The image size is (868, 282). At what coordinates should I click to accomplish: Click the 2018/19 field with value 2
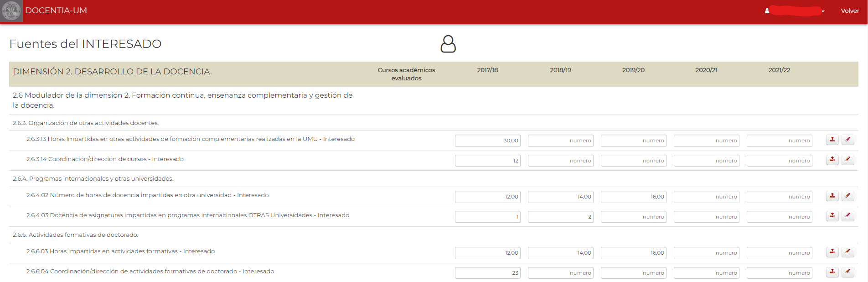coord(560,217)
